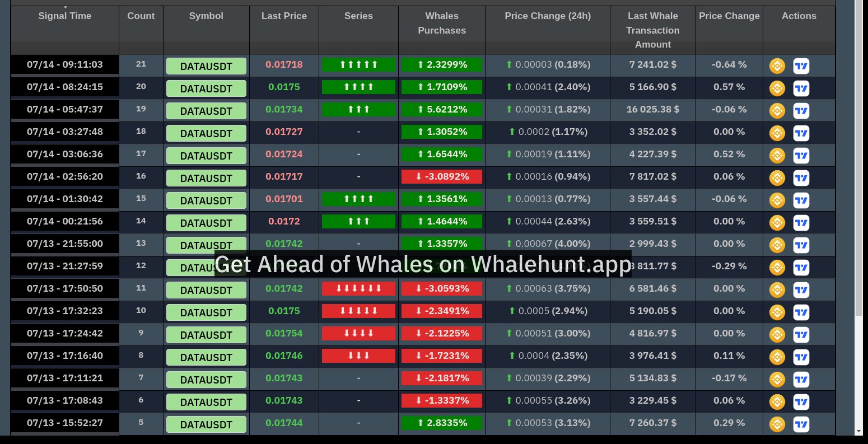Launch TradingView from the 07/13 - 17:11:21 row

(801, 380)
